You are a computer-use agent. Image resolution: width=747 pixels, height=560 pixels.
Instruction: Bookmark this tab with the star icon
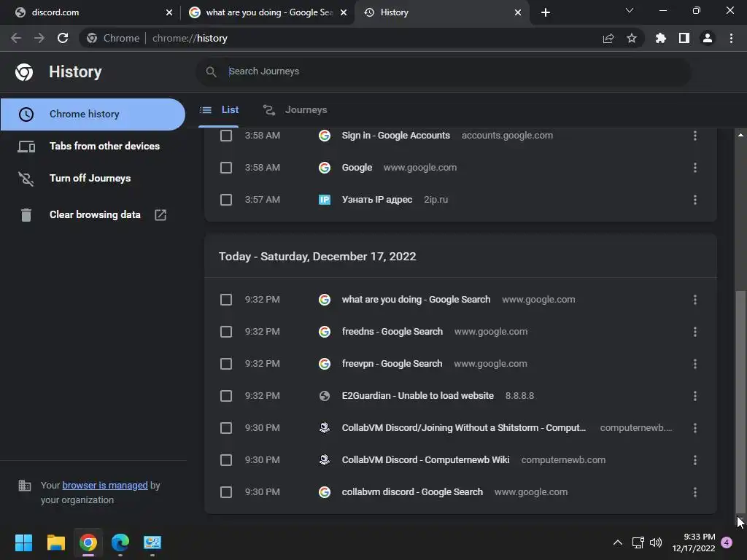pyautogui.click(x=632, y=38)
